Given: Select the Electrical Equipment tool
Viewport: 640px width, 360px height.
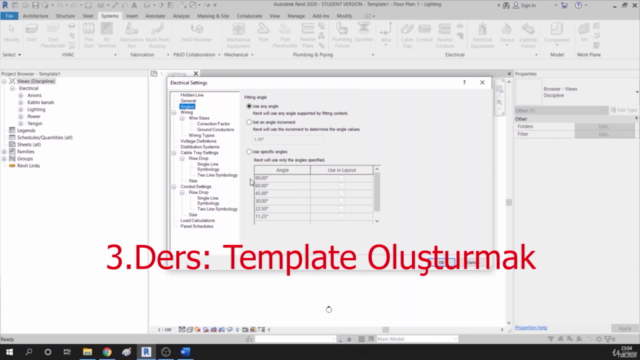Looking at the screenshot, I should [482, 36].
